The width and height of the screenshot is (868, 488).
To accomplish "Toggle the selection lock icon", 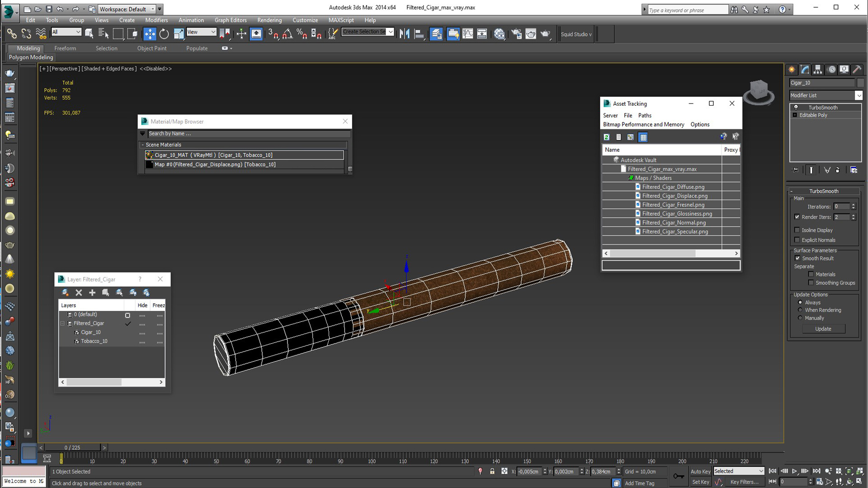I will [492, 471].
